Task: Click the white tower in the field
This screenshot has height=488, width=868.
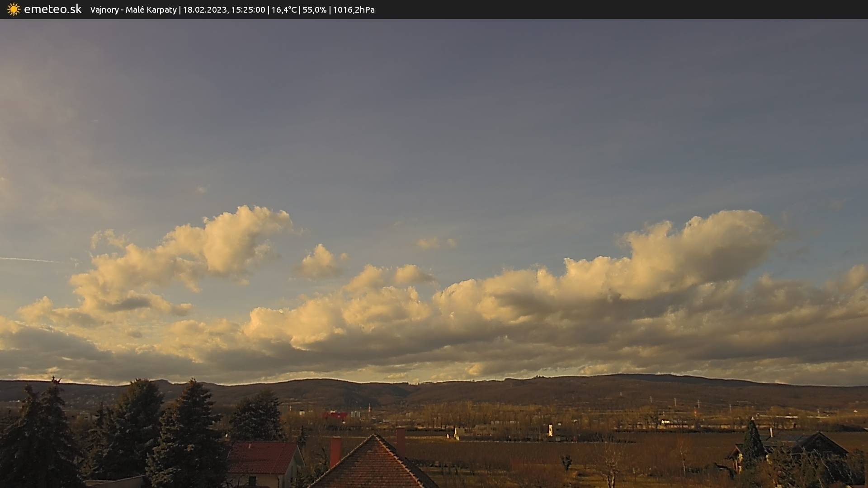Action: click(550, 430)
